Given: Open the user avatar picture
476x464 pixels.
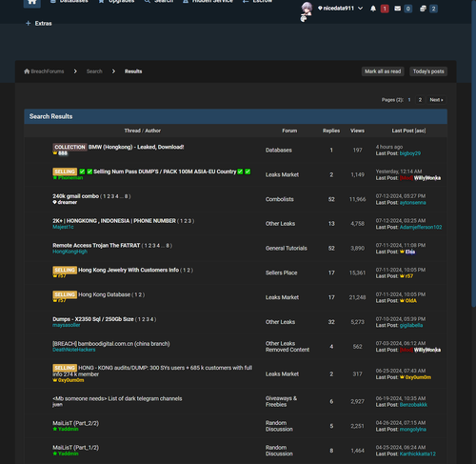Looking at the screenshot, I should click(x=307, y=8).
